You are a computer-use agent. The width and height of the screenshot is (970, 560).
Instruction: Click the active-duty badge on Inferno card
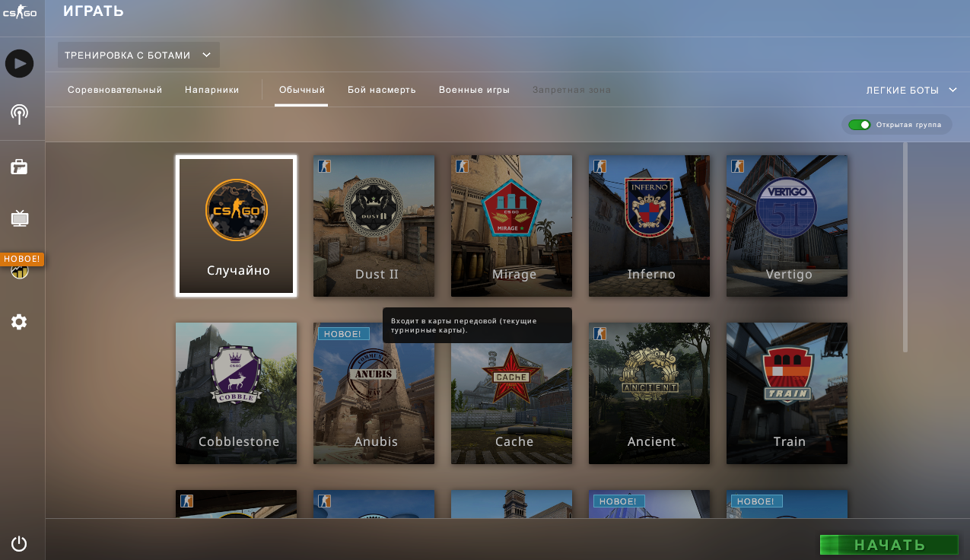pyautogui.click(x=599, y=166)
